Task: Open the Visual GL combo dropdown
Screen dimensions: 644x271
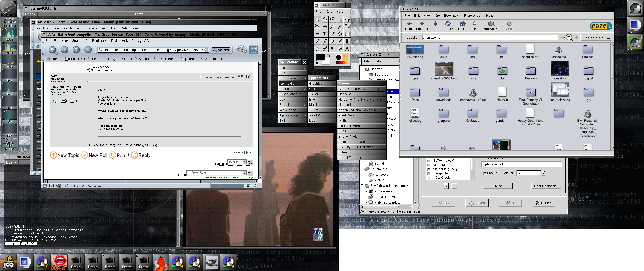Action: tap(543, 173)
